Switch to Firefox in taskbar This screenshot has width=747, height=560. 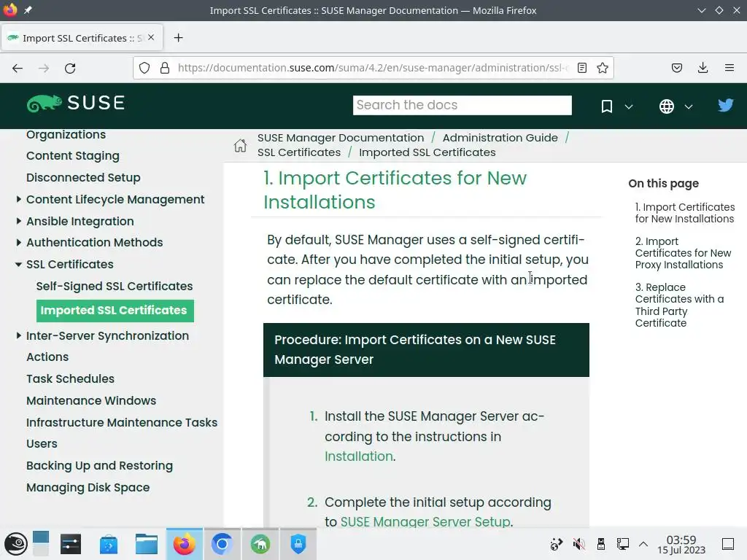[185, 544]
